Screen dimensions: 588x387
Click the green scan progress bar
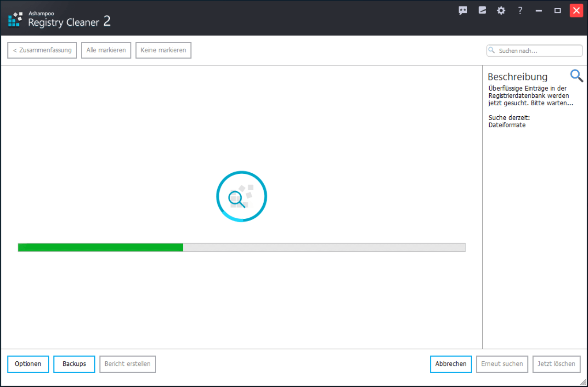point(242,247)
